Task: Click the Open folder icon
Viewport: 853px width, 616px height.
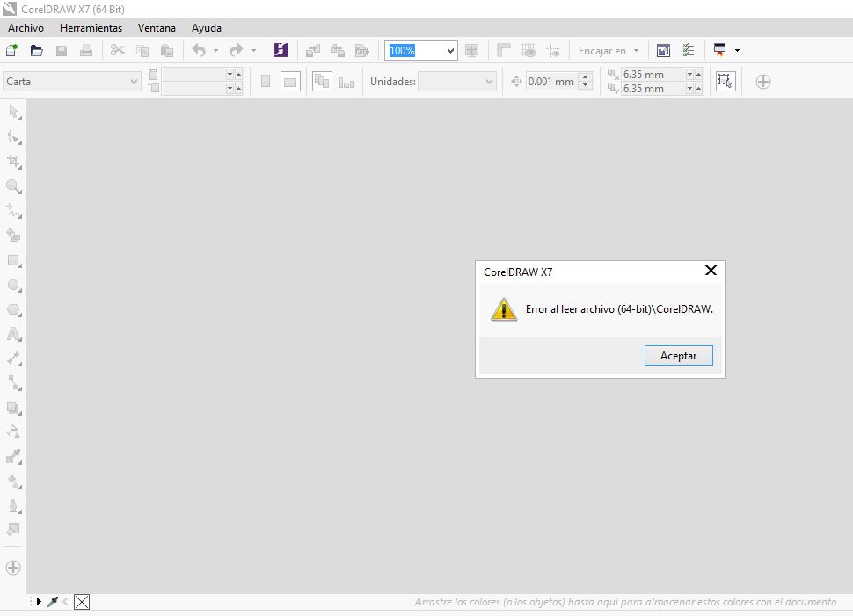Action: pyautogui.click(x=36, y=51)
